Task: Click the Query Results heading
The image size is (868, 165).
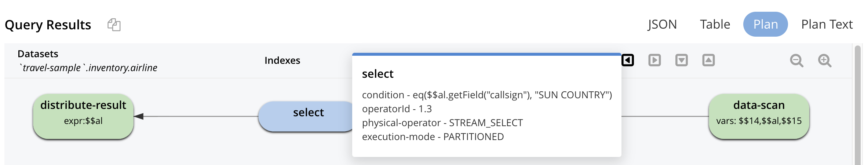Action: (48, 25)
